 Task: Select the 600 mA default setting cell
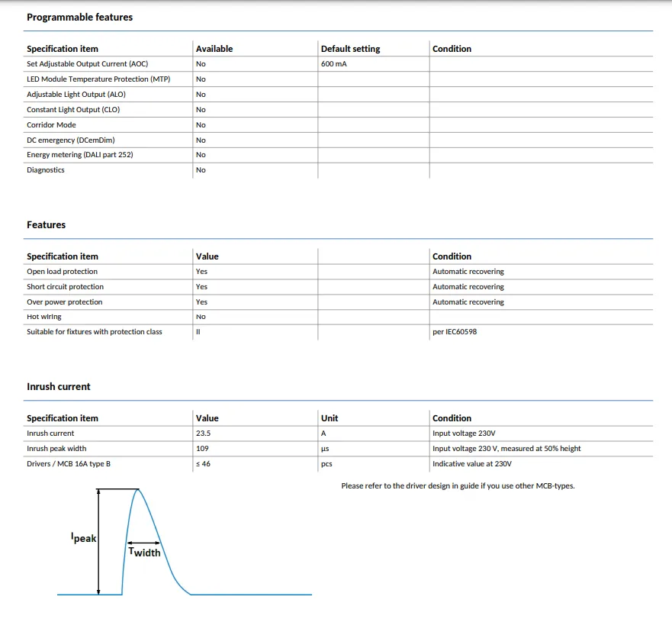(x=334, y=64)
